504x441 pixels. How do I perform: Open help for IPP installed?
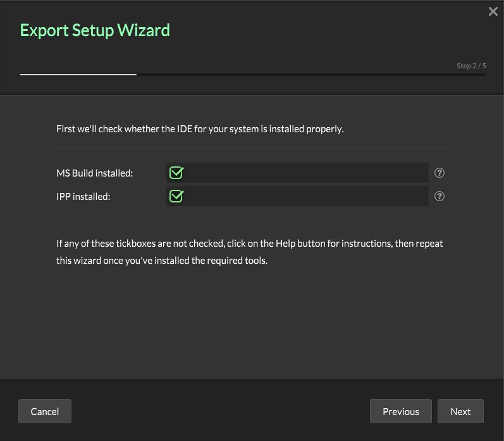point(439,196)
